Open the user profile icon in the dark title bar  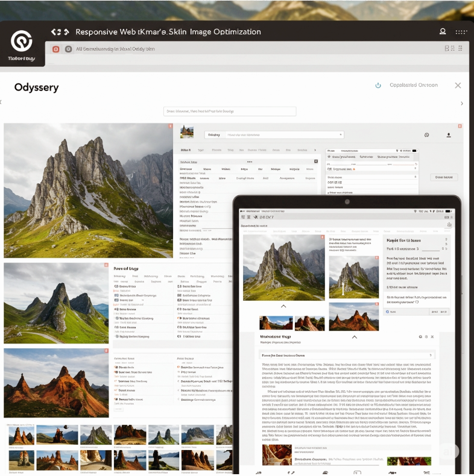tap(443, 31)
